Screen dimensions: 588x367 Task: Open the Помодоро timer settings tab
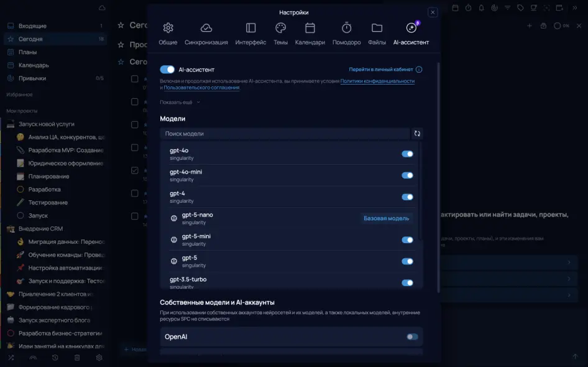point(346,34)
